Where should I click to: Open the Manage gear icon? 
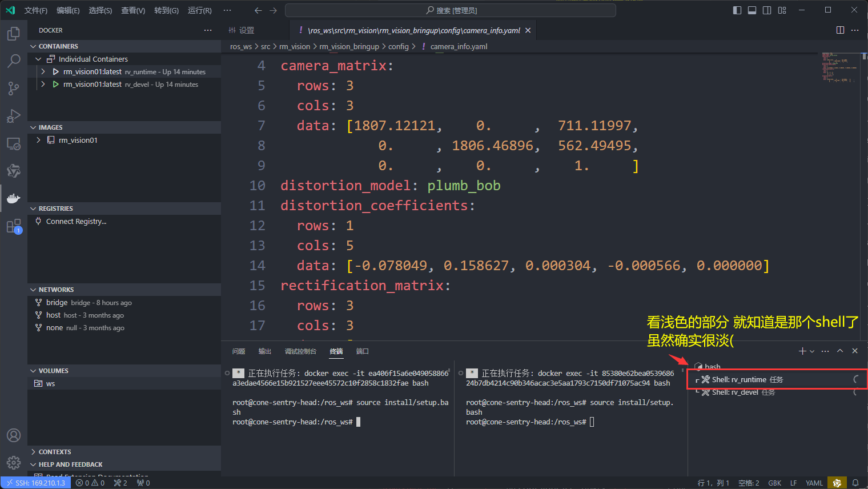tap(14, 463)
